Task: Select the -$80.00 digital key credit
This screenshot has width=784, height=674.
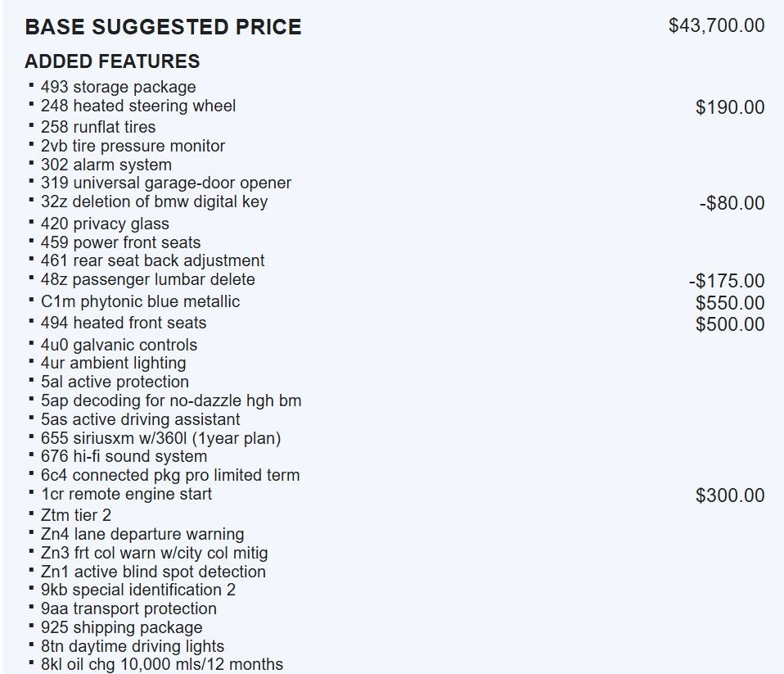Action: pos(732,203)
